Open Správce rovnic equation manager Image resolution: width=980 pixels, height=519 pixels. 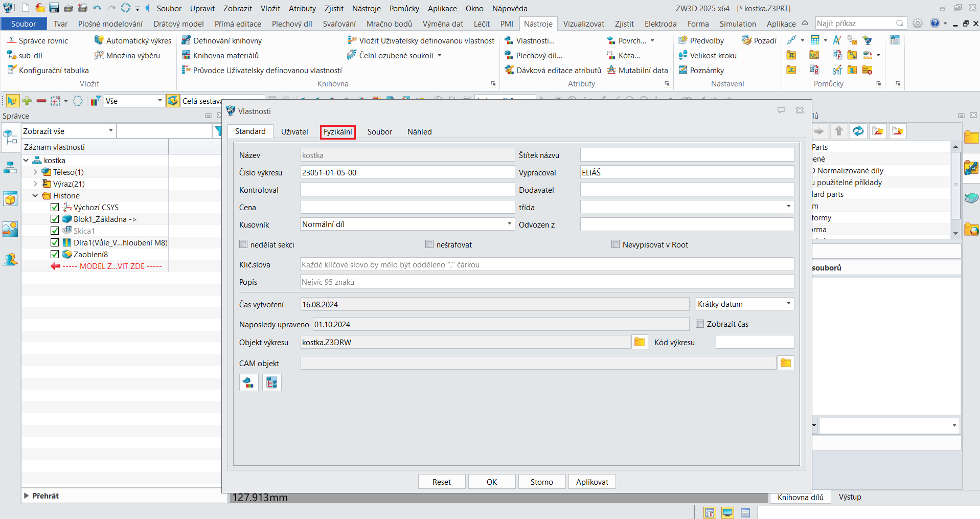tap(38, 41)
